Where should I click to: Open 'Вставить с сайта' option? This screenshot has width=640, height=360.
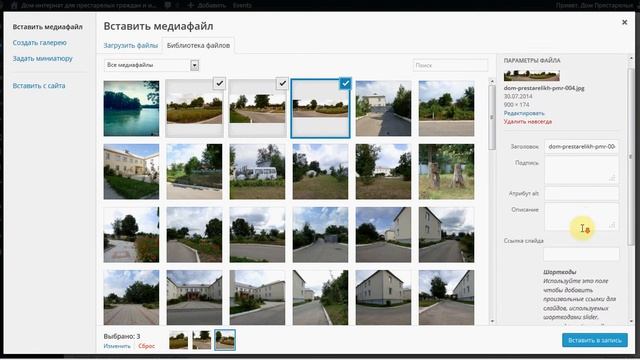(39, 86)
